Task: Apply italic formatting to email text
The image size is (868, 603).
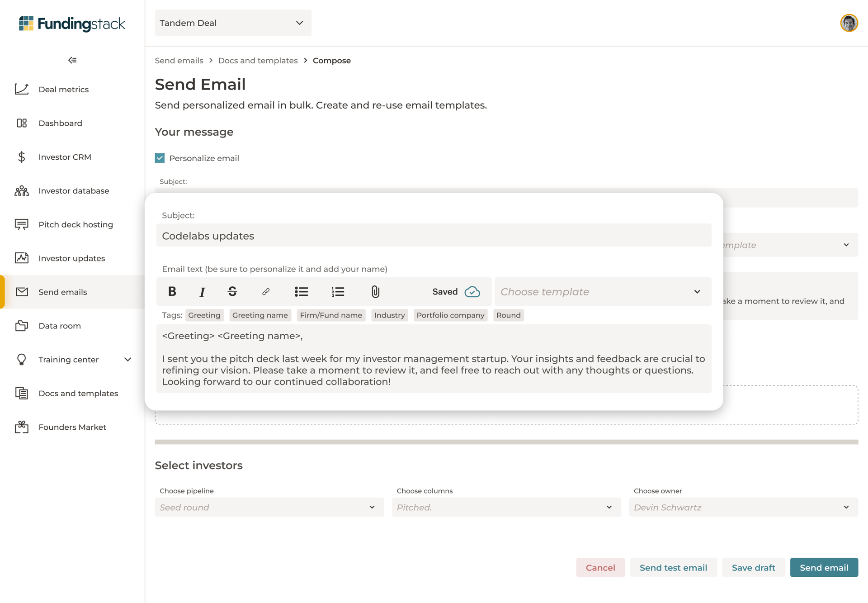Action: tap(203, 292)
